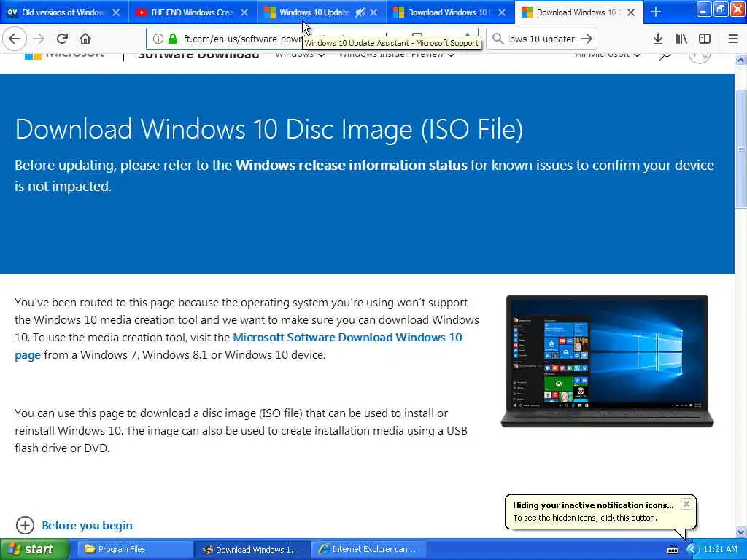
Task: Click the green secure lock icon
Action: 172,39
